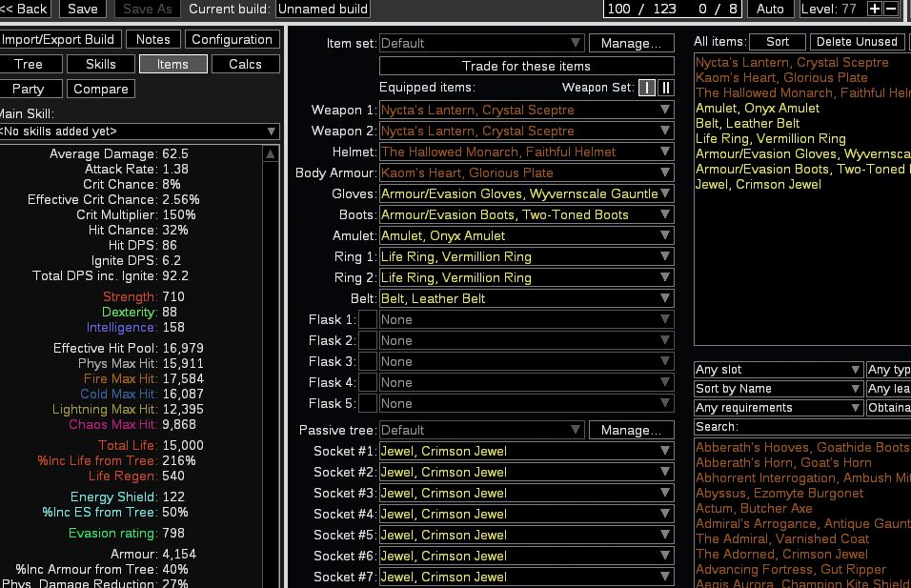Click Delete Unused items button
This screenshot has width=911, height=588.
tap(858, 42)
